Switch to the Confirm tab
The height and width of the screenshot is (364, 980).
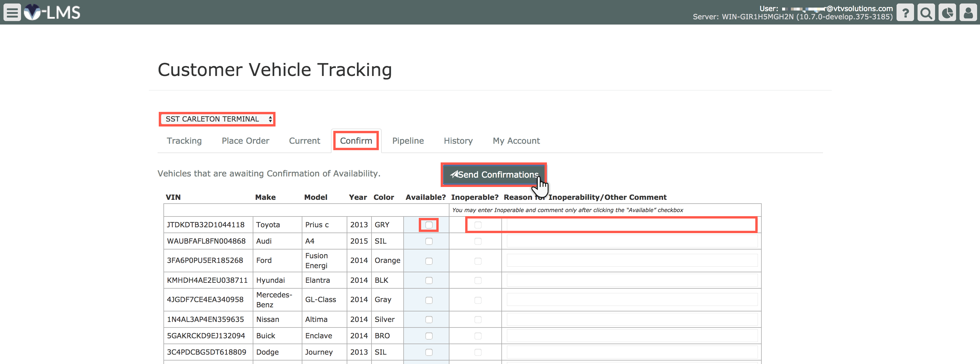click(x=356, y=141)
